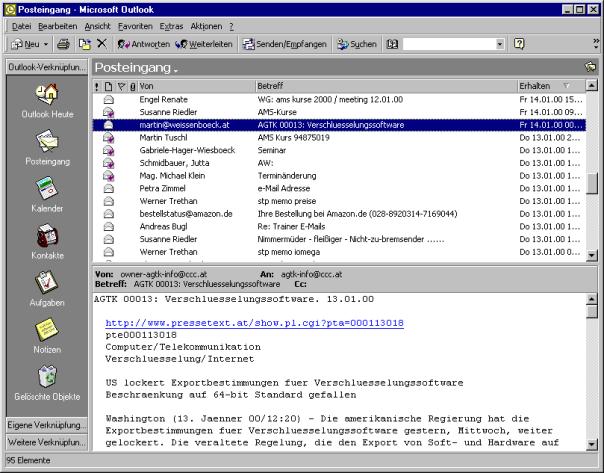Image resolution: width=604 pixels, height=473 pixels.
Task: Open the Datei menu
Action: 21,27
